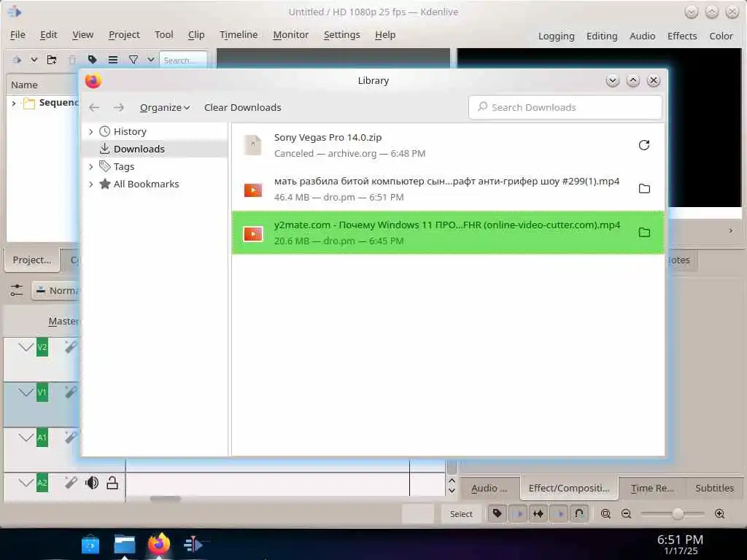Screen dimensions: 747x560
Task: Open the Subtitles tab
Action: tap(714, 488)
